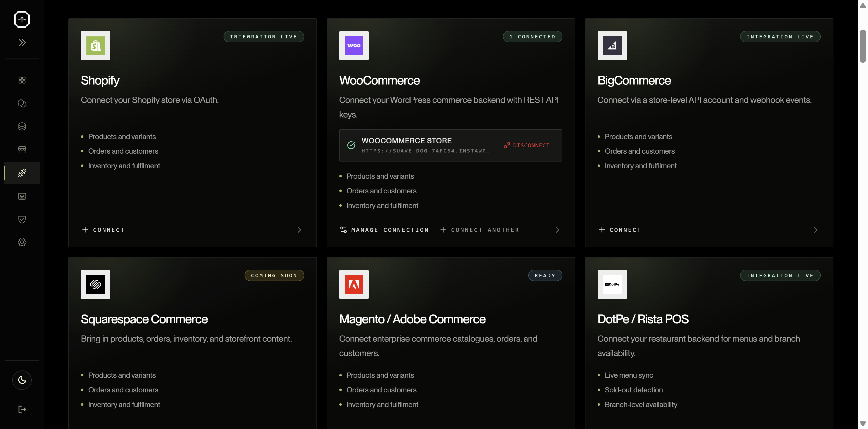Image resolution: width=868 pixels, height=429 pixels.
Task: Click the scrollbar down arrow
Action: 863,423
